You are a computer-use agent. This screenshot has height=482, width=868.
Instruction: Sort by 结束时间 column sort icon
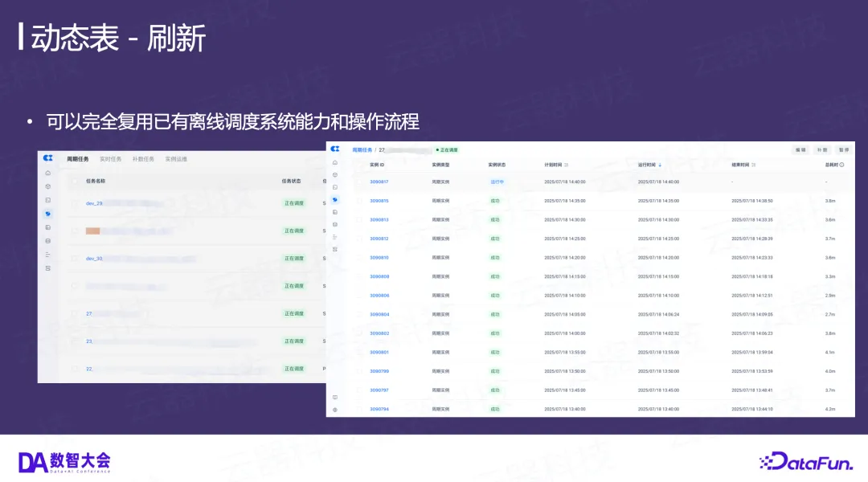point(754,165)
